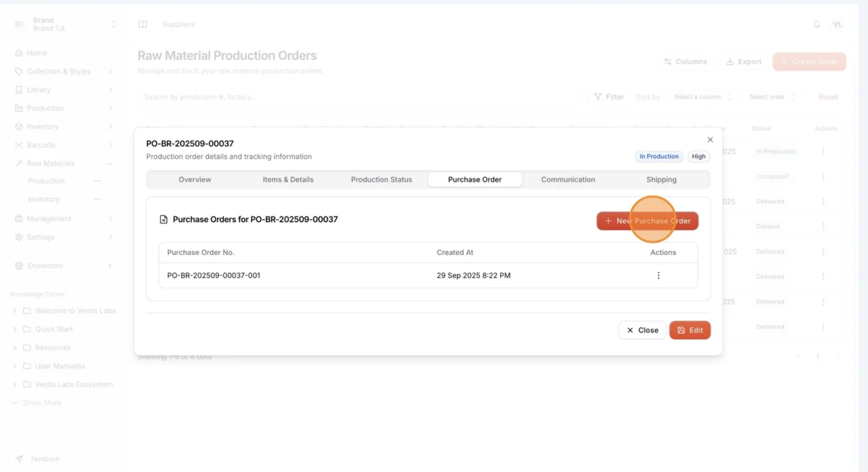
Task: Click the Edit button
Action: (x=690, y=331)
